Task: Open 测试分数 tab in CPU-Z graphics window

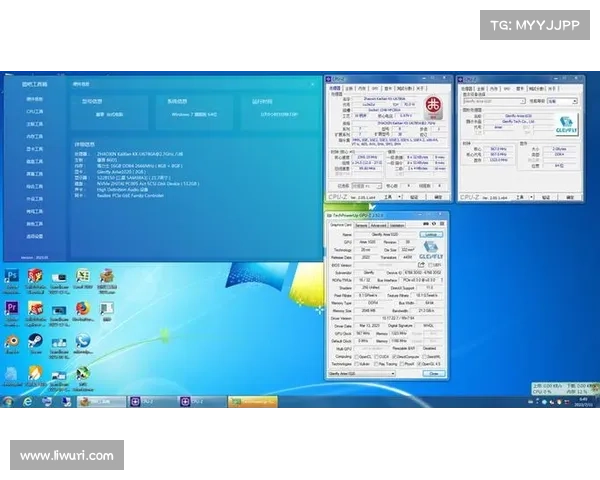Action: 536,88
